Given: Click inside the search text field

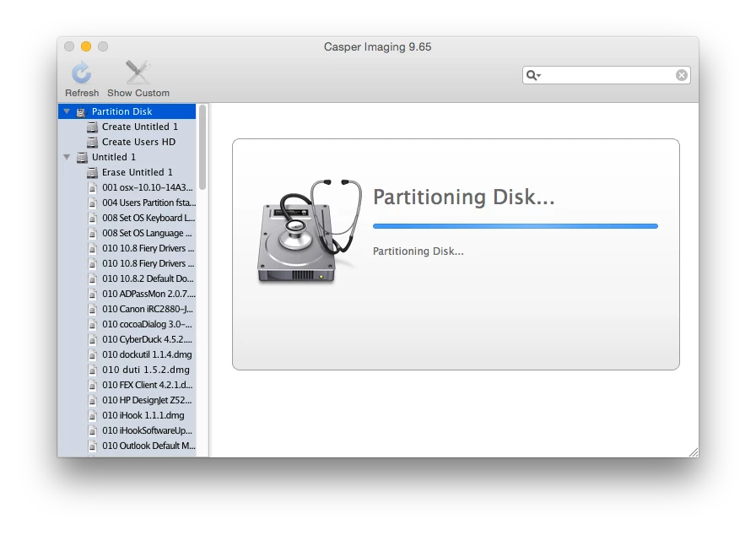Looking at the screenshot, I should pos(607,75).
